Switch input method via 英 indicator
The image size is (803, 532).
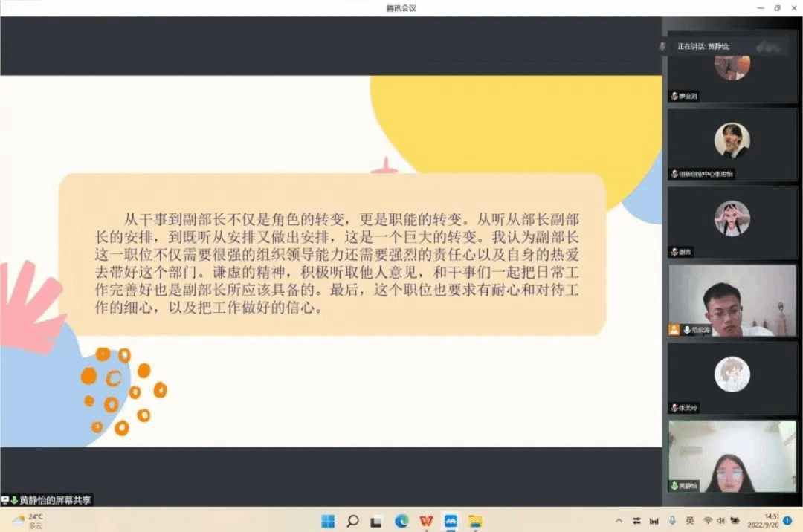(x=690, y=521)
